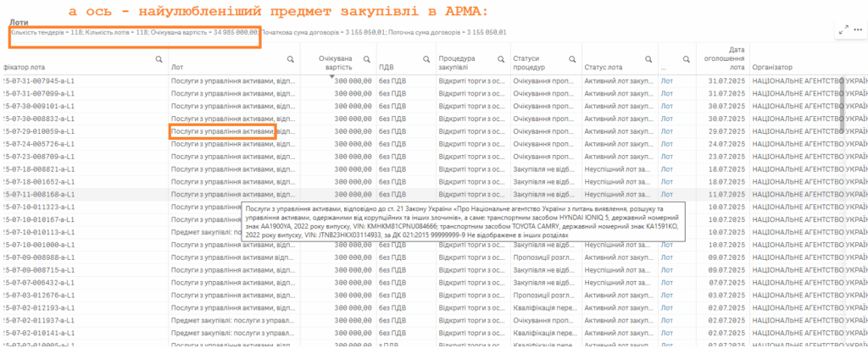Image resolution: width=868 pixels, height=348 pixels.
Task: Open search for Очікувана вартість column
Action: click(366, 59)
